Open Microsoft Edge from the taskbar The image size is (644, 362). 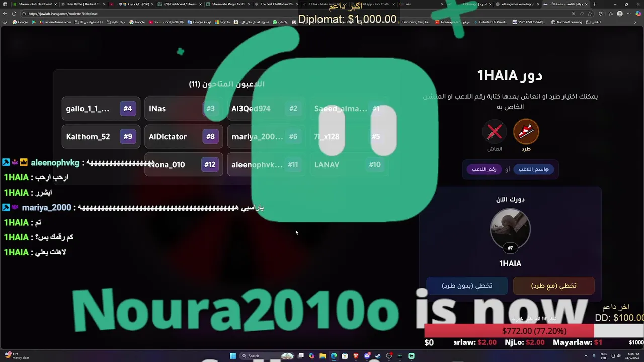[334, 356]
